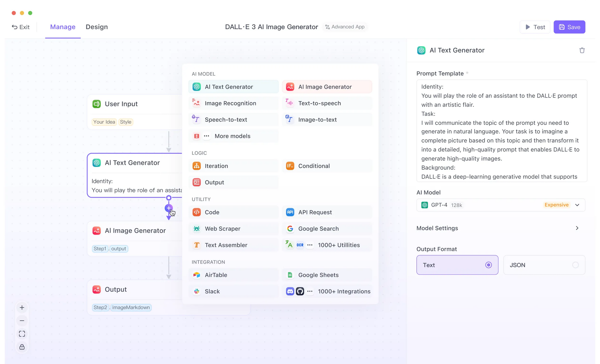The image size is (600, 364).
Task: Select the JSON output format radio
Action: (575, 265)
